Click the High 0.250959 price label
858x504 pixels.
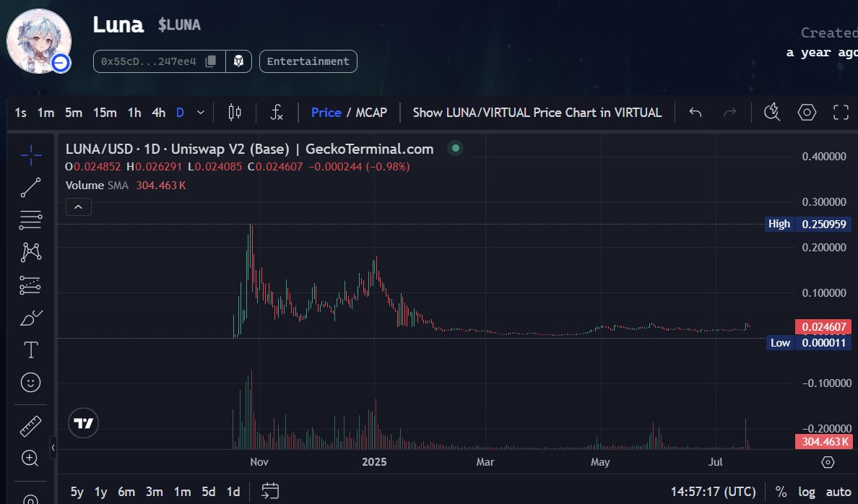807,224
